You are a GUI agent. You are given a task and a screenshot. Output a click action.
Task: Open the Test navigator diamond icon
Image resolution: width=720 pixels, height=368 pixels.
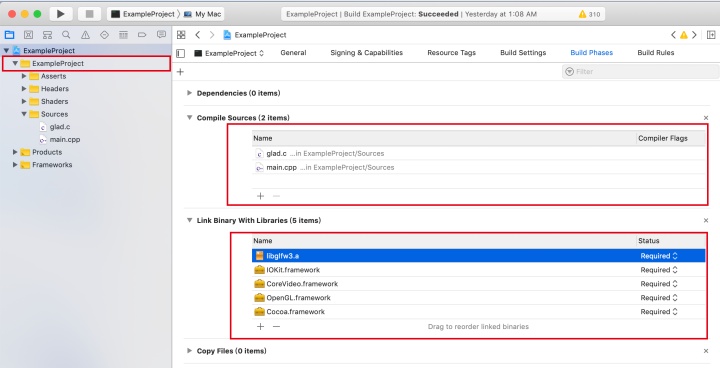104,35
